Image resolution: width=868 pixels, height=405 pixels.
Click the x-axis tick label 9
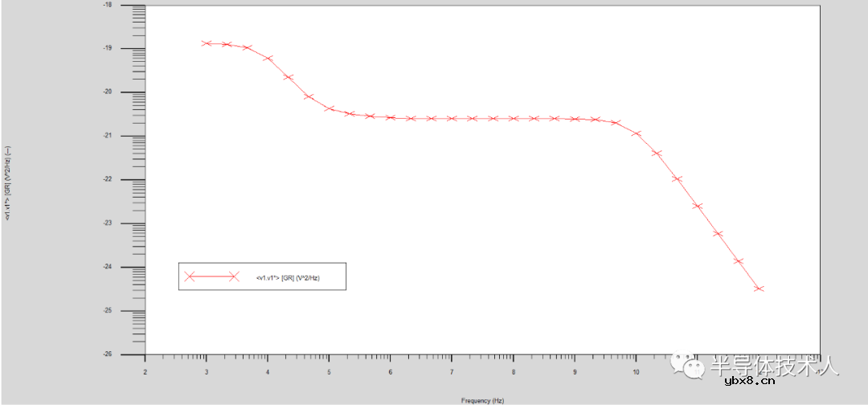[574, 372]
